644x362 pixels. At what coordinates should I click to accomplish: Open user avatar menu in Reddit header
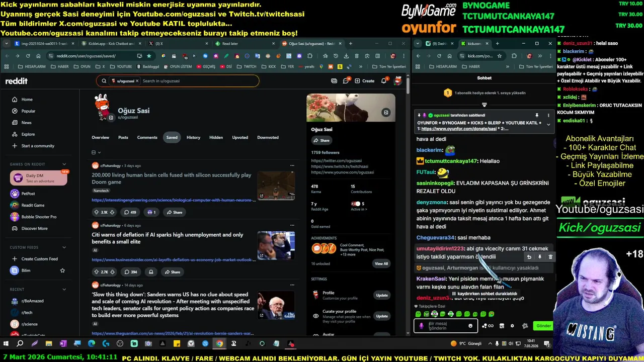(x=398, y=81)
